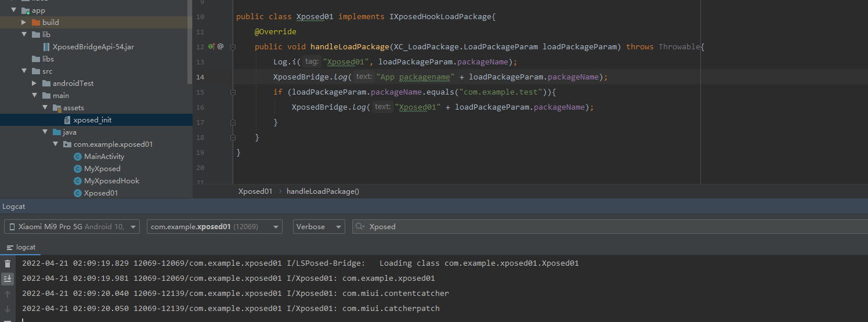This screenshot has height=322, width=868.
Task: Collapse the app module node
Action: coord(13,10)
